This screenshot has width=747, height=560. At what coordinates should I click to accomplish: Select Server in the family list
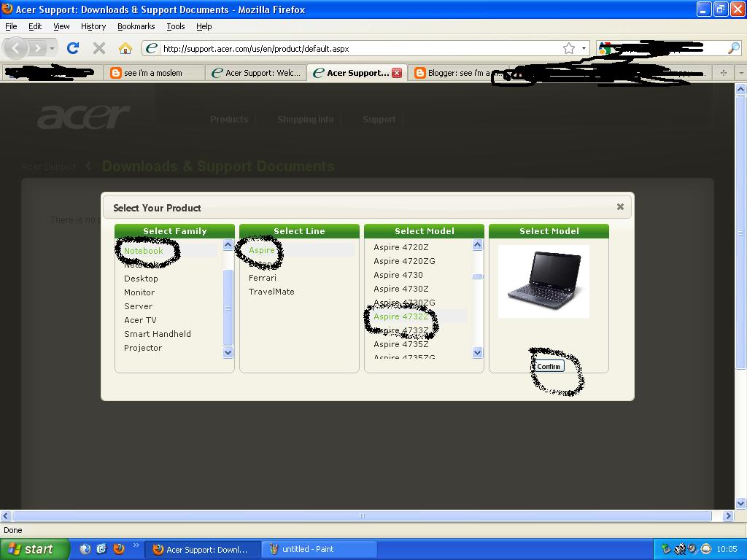tap(138, 306)
